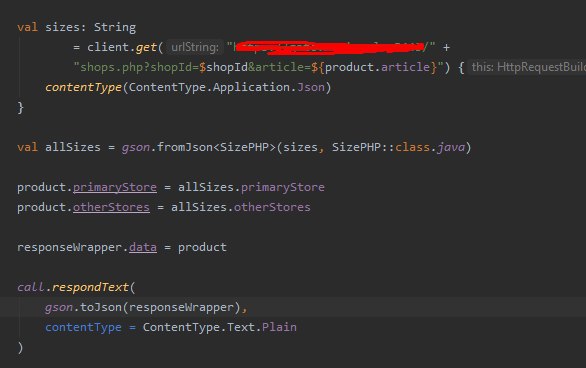Click the italic 'java' property
The width and height of the screenshot is (586, 368).
(x=451, y=147)
